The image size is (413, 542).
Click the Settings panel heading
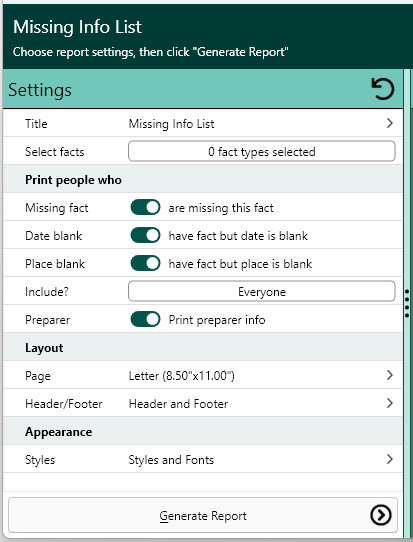pos(40,90)
